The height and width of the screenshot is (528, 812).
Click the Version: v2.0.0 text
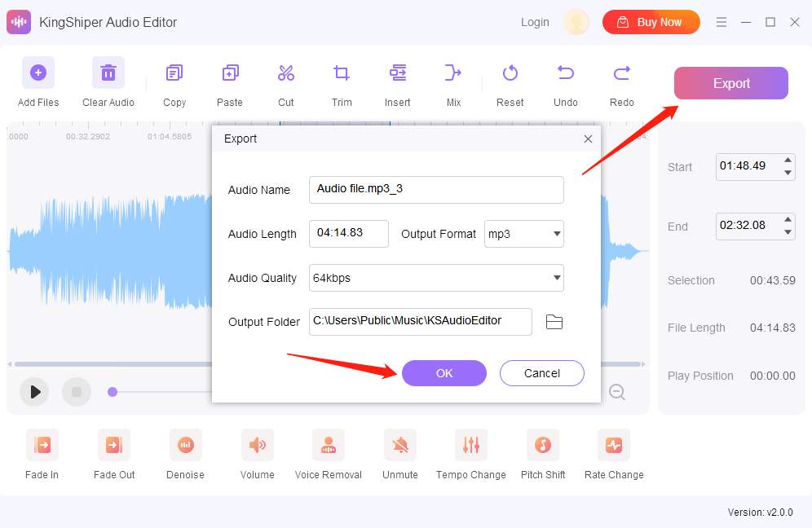[760, 513]
